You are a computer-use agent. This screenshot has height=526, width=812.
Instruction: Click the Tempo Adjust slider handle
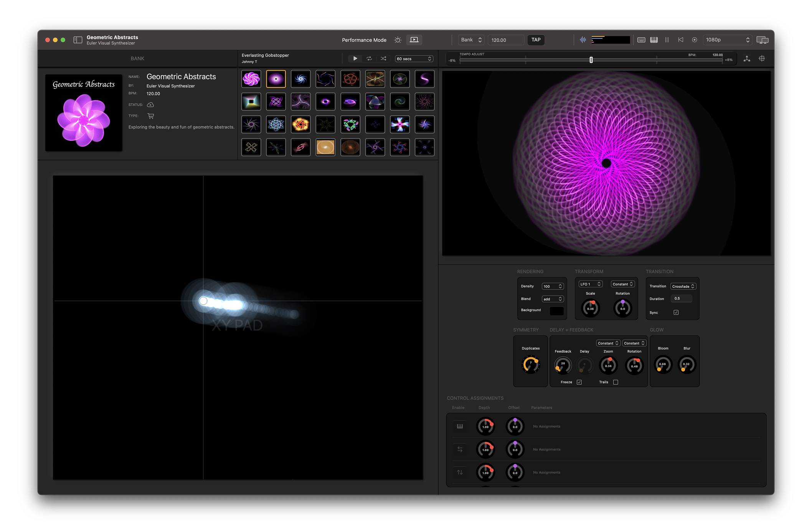pyautogui.click(x=591, y=60)
